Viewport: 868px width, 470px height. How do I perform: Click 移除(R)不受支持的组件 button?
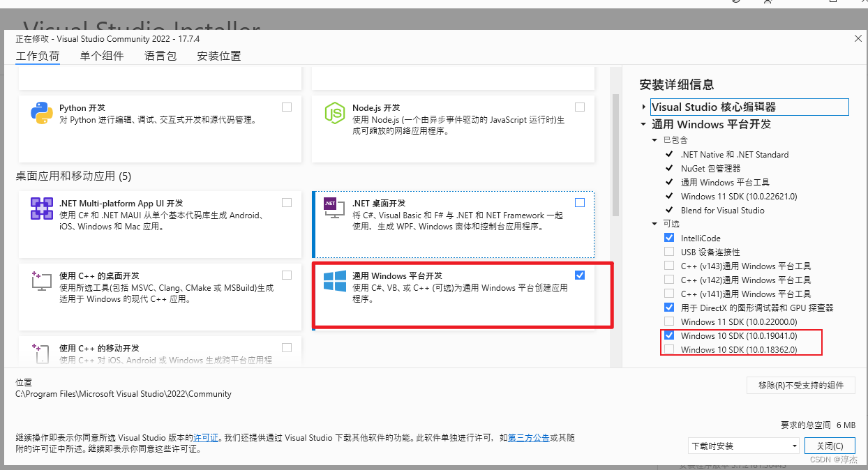click(801, 385)
